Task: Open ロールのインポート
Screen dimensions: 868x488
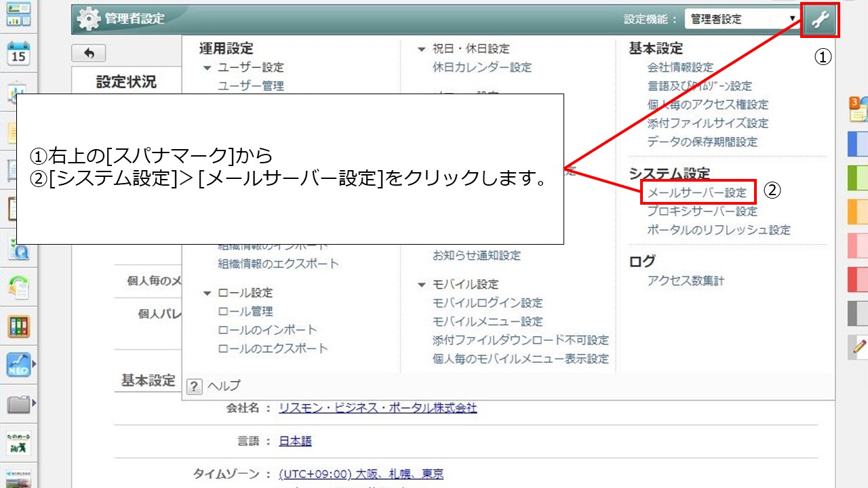Action: tap(267, 330)
